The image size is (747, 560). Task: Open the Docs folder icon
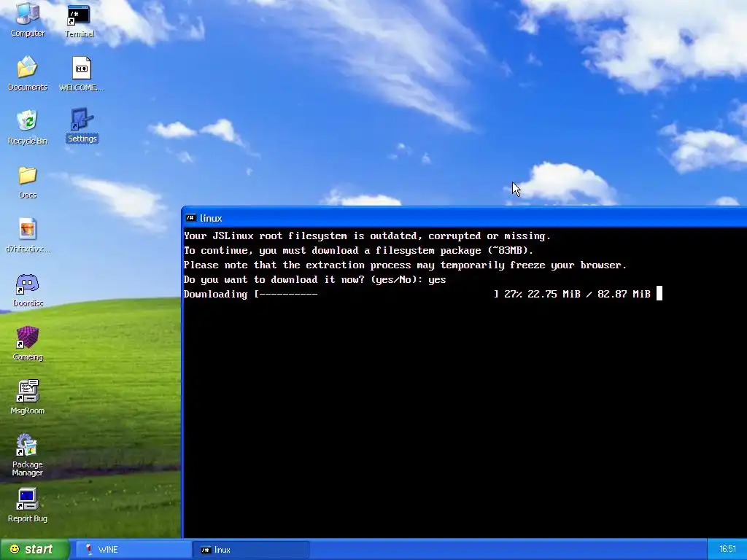point(28,182)
